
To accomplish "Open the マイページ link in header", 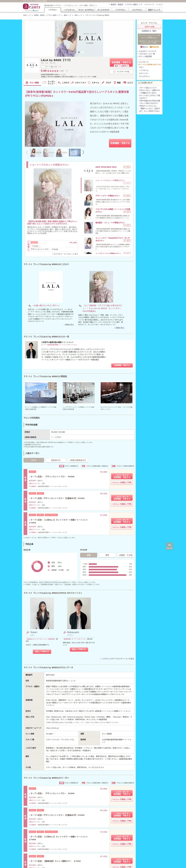I will [149, 4].
